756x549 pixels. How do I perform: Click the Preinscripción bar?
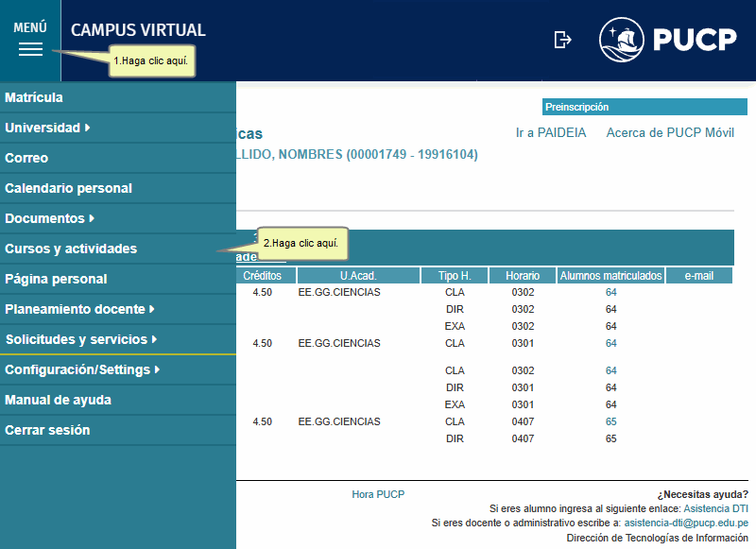644,107
